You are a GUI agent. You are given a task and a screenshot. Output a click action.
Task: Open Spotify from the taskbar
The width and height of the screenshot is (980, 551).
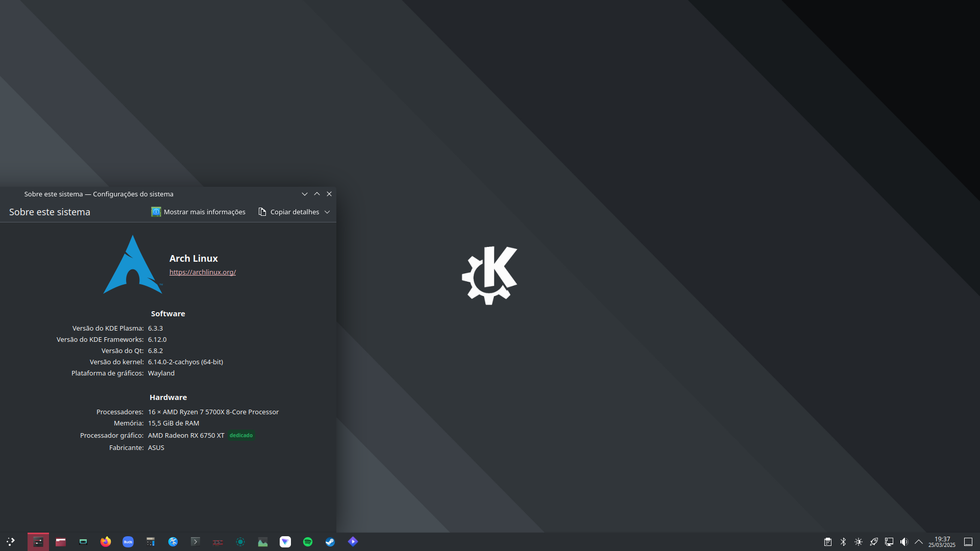click(308, 542)
